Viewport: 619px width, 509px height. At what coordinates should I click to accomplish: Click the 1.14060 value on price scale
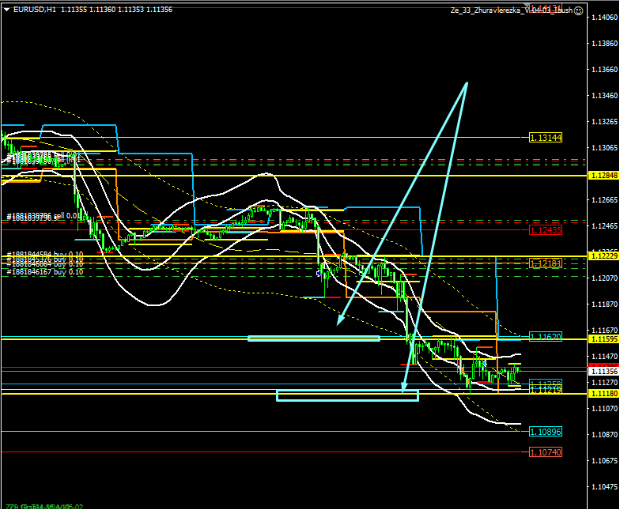click(x=603, y=18)
